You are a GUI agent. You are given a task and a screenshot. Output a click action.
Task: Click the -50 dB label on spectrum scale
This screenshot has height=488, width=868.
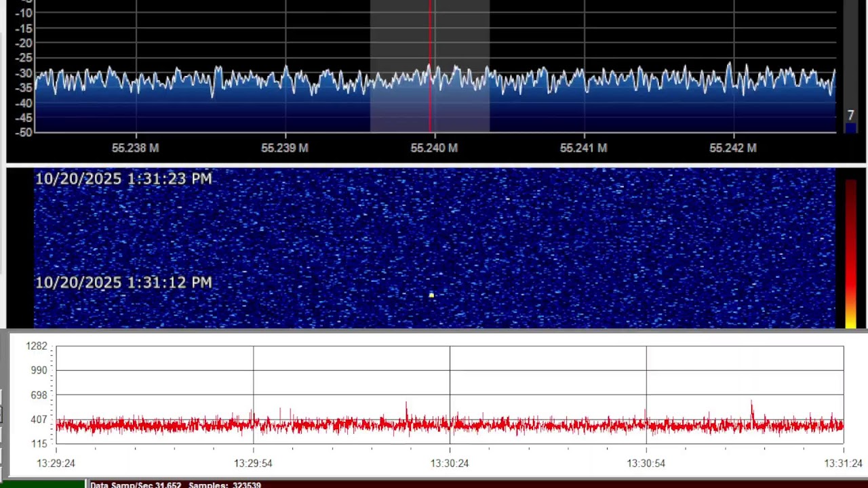tap(24, 132)
